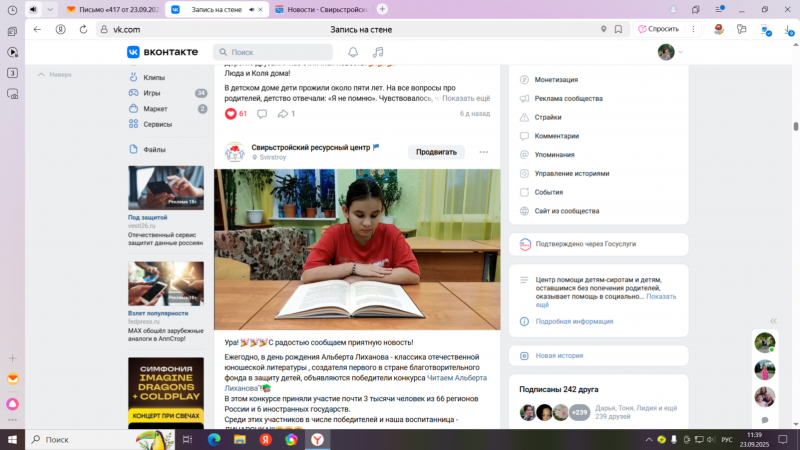Open new browser tab plus
This screenshot has width=800, height=450.
382,9
